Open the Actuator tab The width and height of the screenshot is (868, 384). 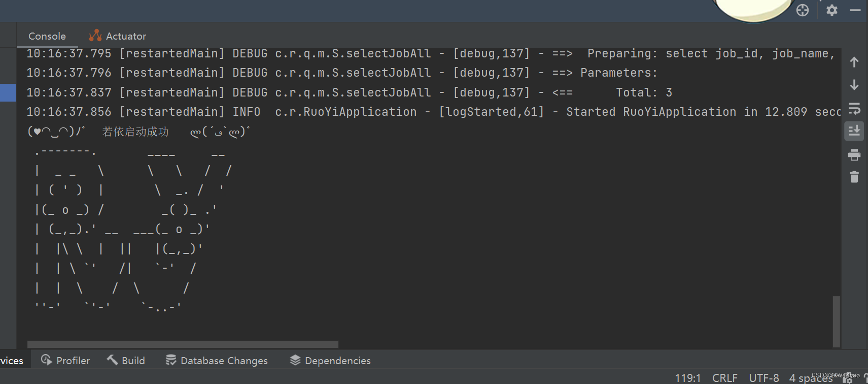117,36
